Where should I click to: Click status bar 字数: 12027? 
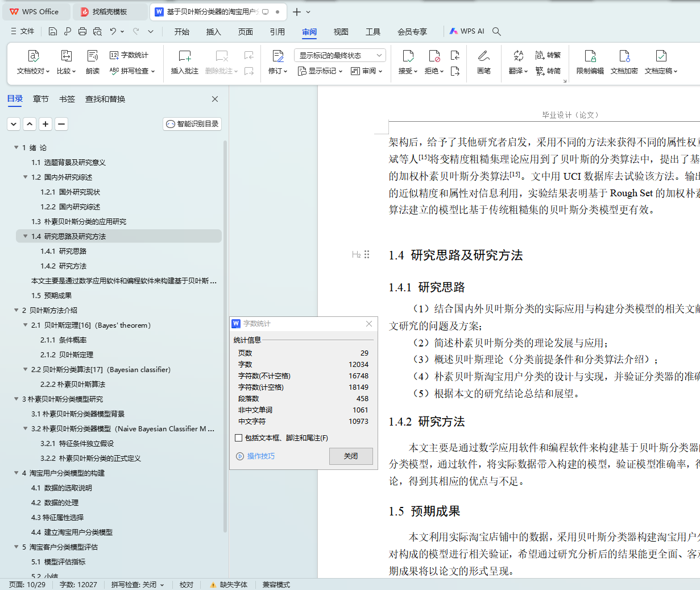[x=78, y=584]
